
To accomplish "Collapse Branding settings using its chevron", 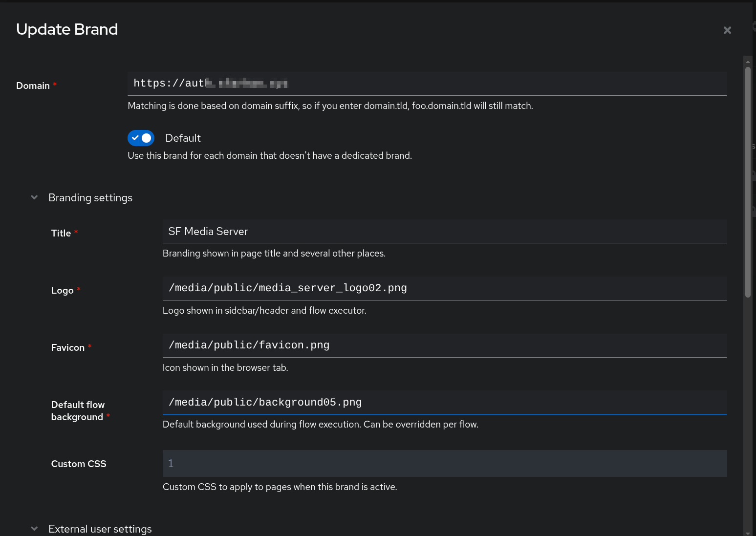I will (x=34, y=197).
